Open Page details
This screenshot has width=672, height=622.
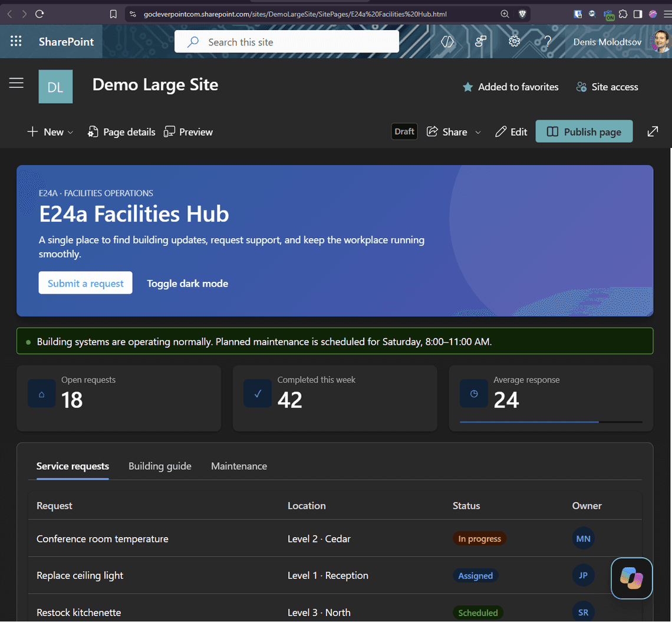point(121,132)
